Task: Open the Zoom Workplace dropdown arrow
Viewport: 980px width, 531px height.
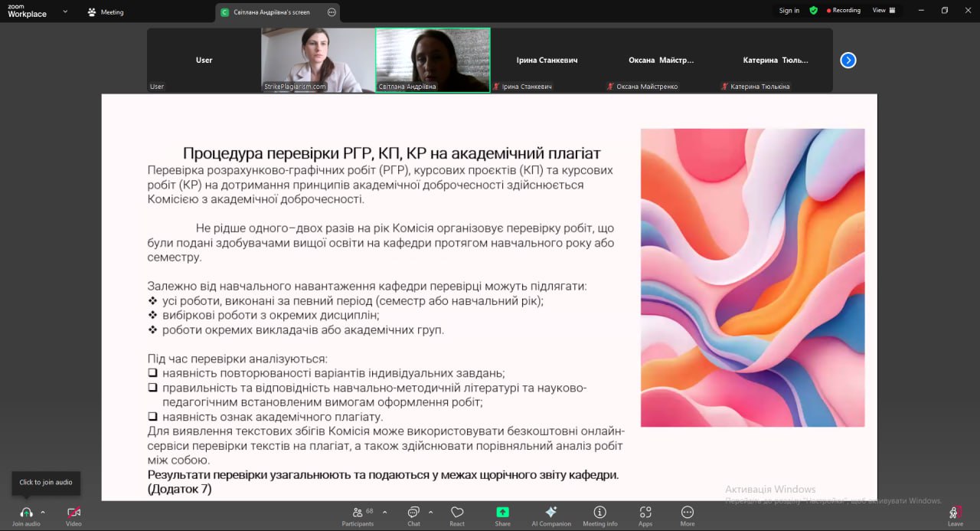Action: coord(65,11)
